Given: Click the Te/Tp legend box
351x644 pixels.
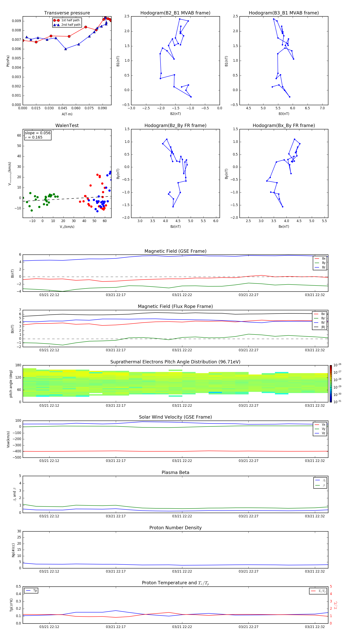Looking at the screenshot, I should coord(318,591).
